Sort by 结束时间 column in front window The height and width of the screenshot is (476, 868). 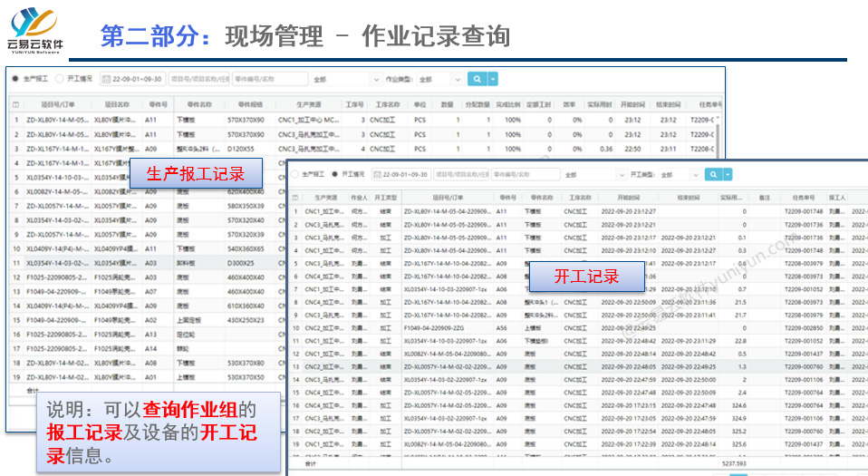click(x=688, y=198)
